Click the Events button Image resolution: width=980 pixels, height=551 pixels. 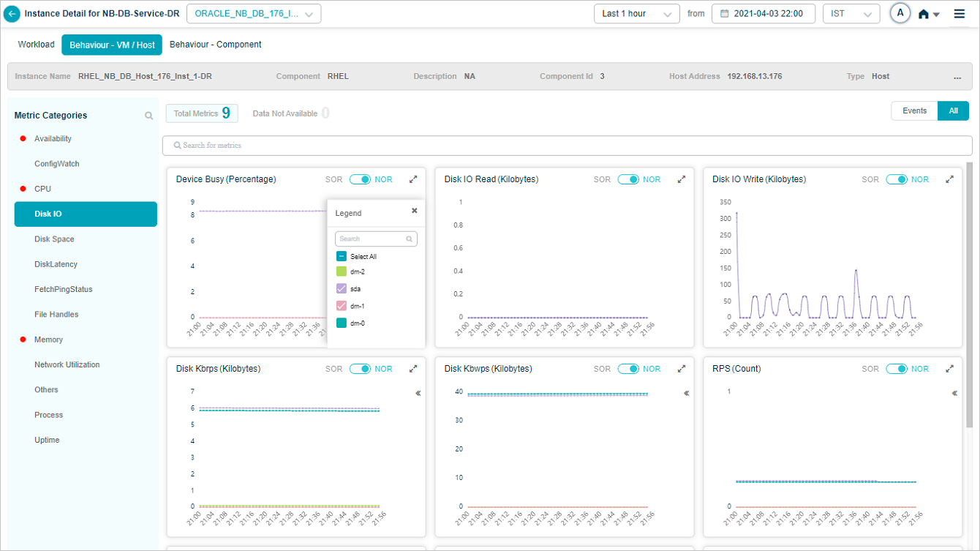point(914,111)
